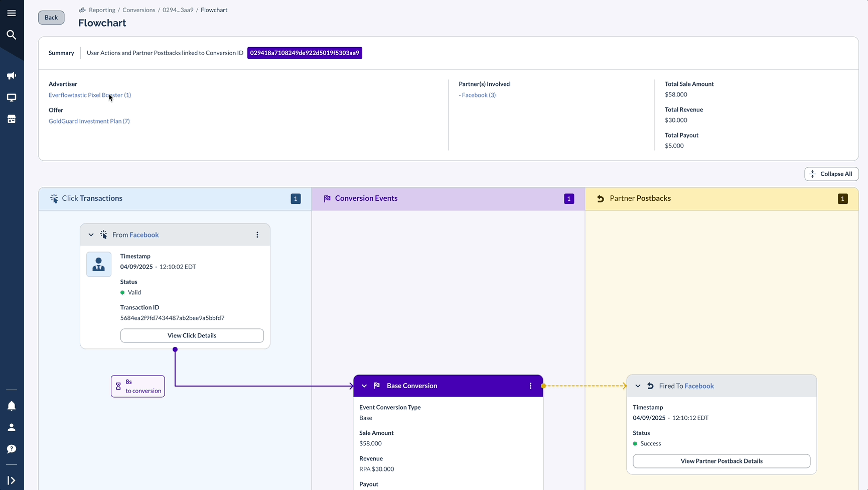Click the Valid status in click card
Viewport: 868px width, 490px height.
131,292
